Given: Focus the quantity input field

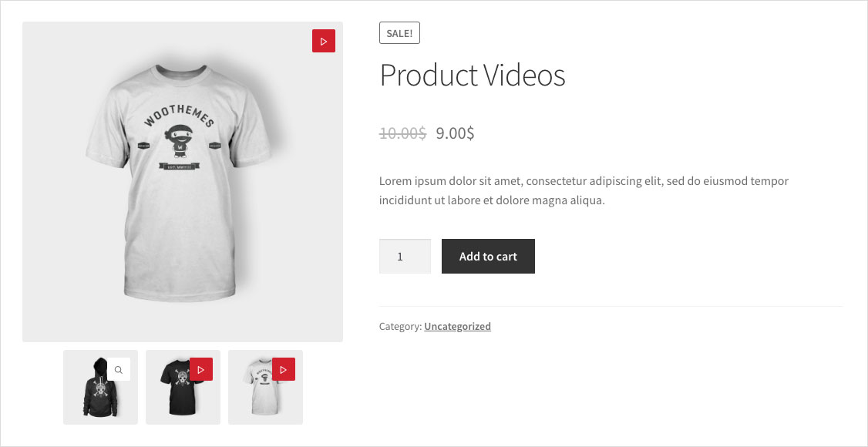Looking at the screenshot, I should coord(405,257).
